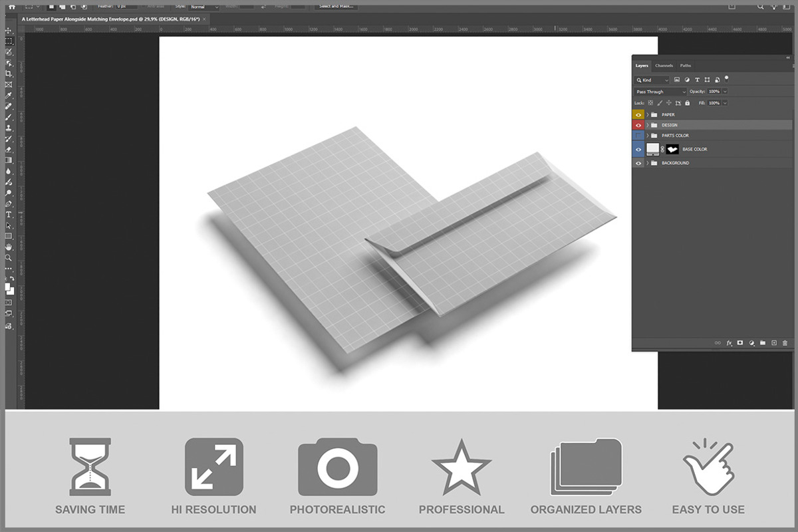Select the Eraser tool
This screenshot has height=532, width=798.
click(x=9, y=149)
